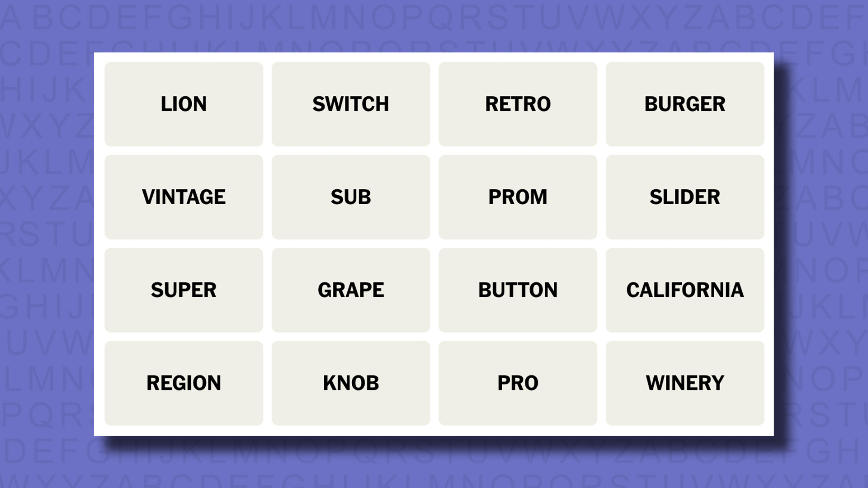Select the SWITCH tile
Screen dimensions: 868x488
(x=350, y=103)
